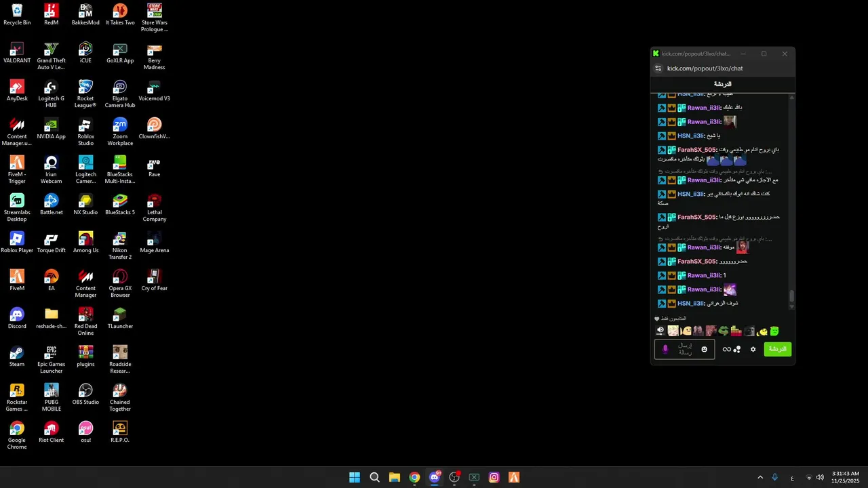Open emoji picker in chat input
868x488 pixels.
704,349
